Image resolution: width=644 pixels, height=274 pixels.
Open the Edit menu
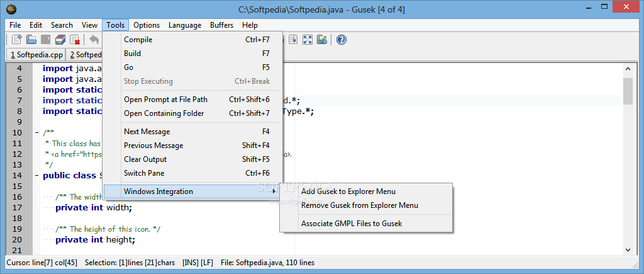pos(36,25)
